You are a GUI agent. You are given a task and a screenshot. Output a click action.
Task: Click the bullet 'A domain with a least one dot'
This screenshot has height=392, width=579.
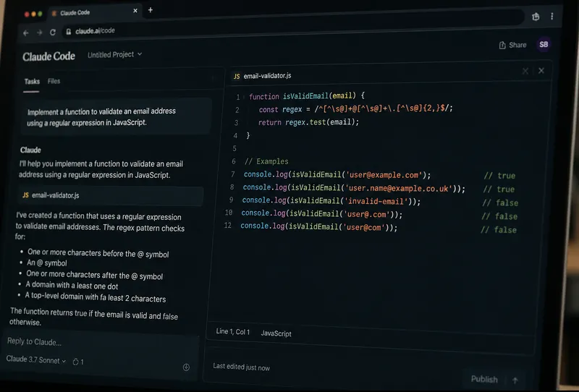[72, 286]
